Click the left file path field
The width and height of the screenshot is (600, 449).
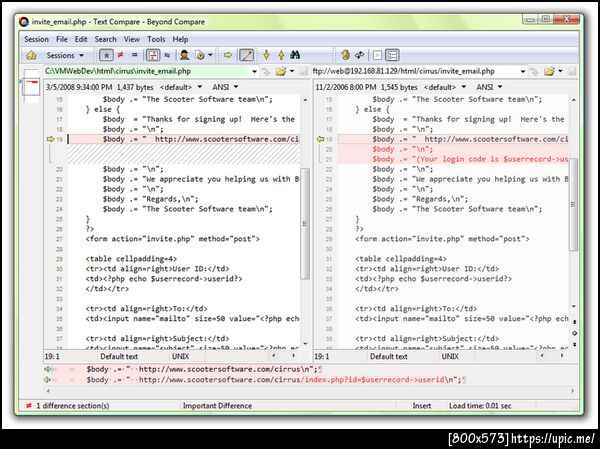[x=146, y=71]
